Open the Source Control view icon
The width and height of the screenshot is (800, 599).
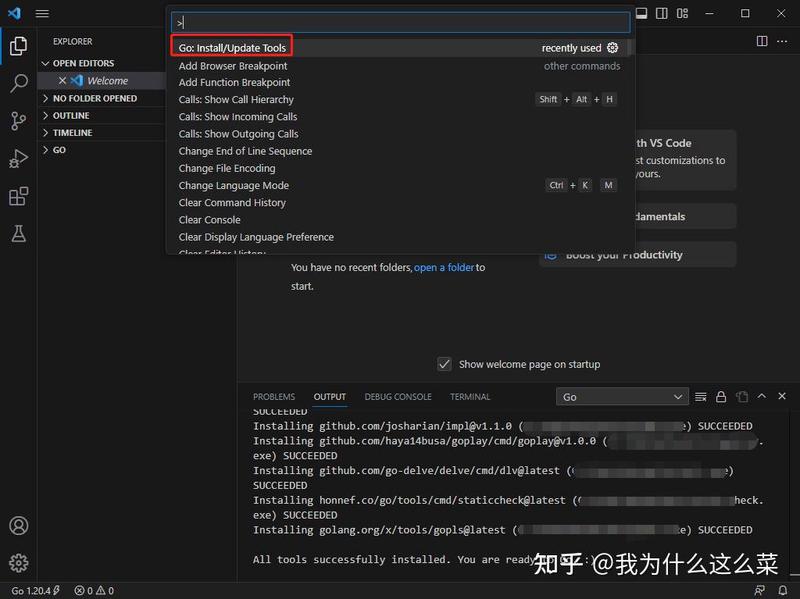point(18,121)
